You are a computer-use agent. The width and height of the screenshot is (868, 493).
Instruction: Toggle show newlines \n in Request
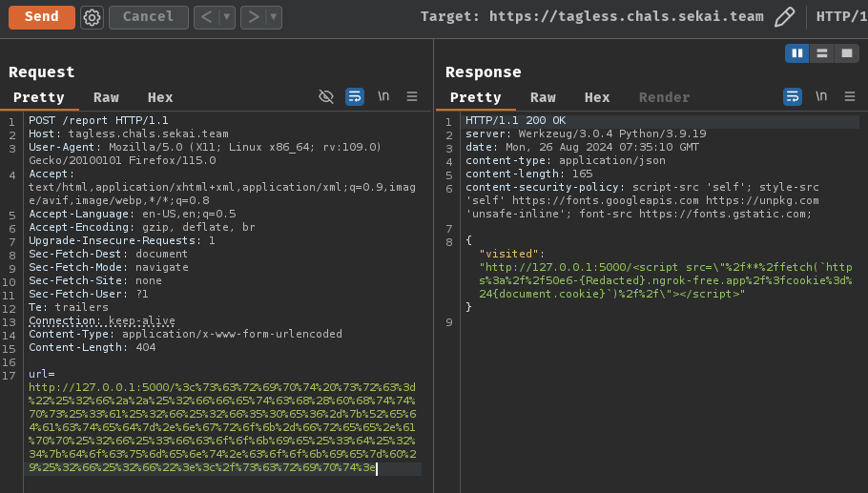(383, 96)
